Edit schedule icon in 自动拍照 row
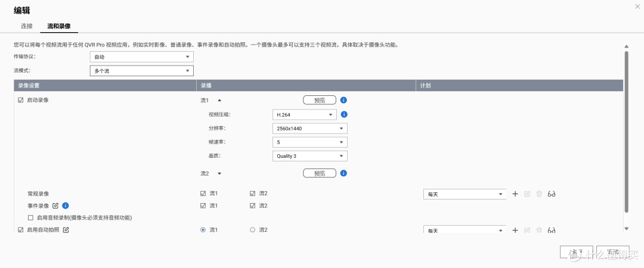Screen dimensions: 644x268 click(x=527, y=230)
